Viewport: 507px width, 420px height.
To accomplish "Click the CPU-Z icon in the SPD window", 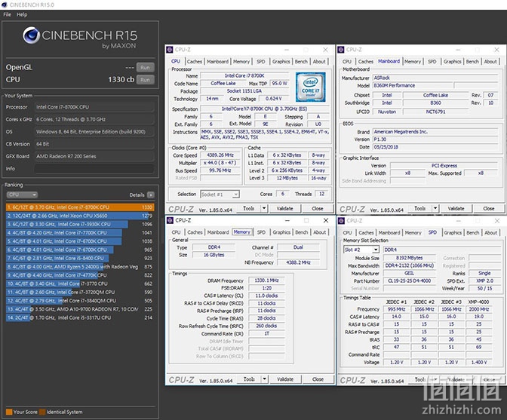I will 341,221.
